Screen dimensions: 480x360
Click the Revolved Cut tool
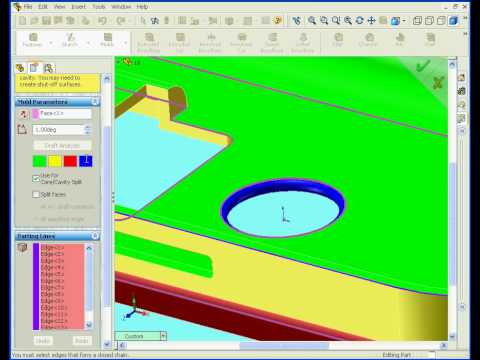(x=241, y=43)
